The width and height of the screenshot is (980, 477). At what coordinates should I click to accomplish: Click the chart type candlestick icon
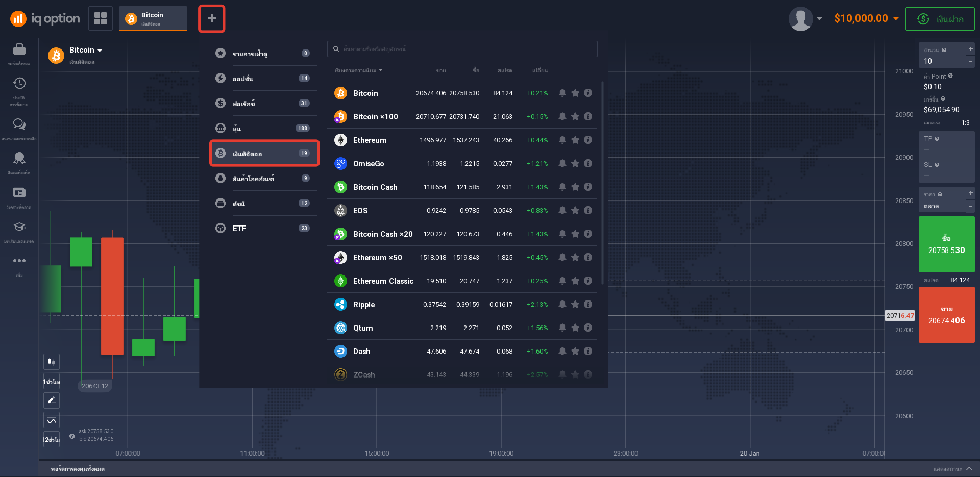tap(52, 362)
